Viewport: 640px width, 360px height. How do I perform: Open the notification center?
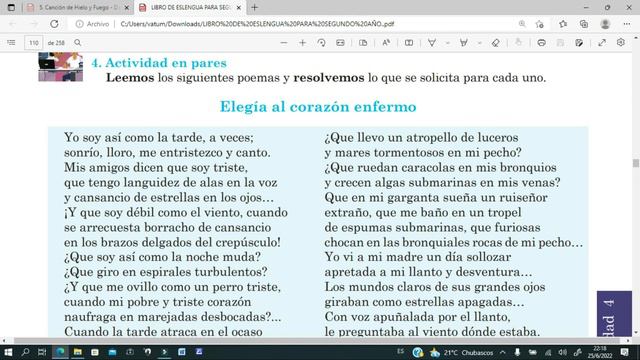coord(624,352)
